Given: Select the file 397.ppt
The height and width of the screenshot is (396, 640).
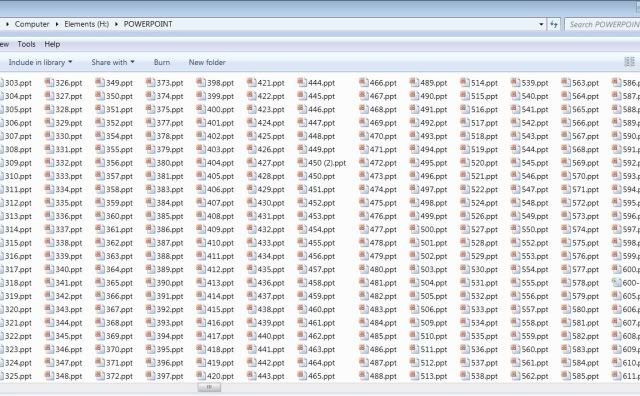Looking at the screenshot, I should click(165, 376).
